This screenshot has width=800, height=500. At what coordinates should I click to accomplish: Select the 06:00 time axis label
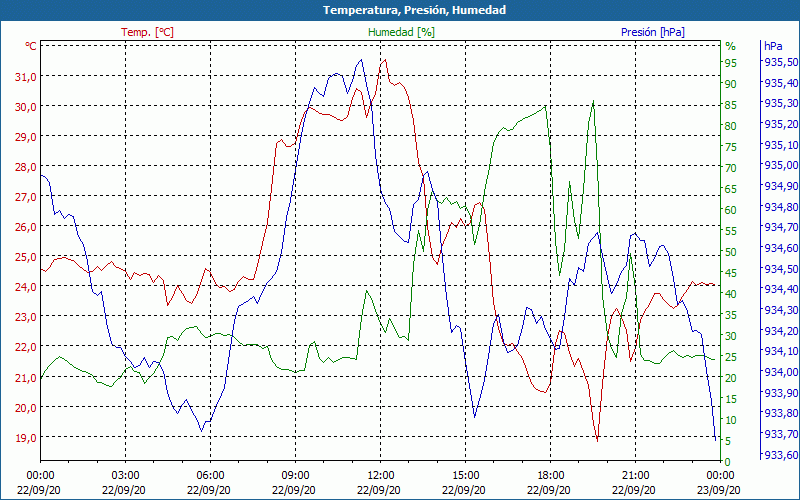click(x=210, y=475)
